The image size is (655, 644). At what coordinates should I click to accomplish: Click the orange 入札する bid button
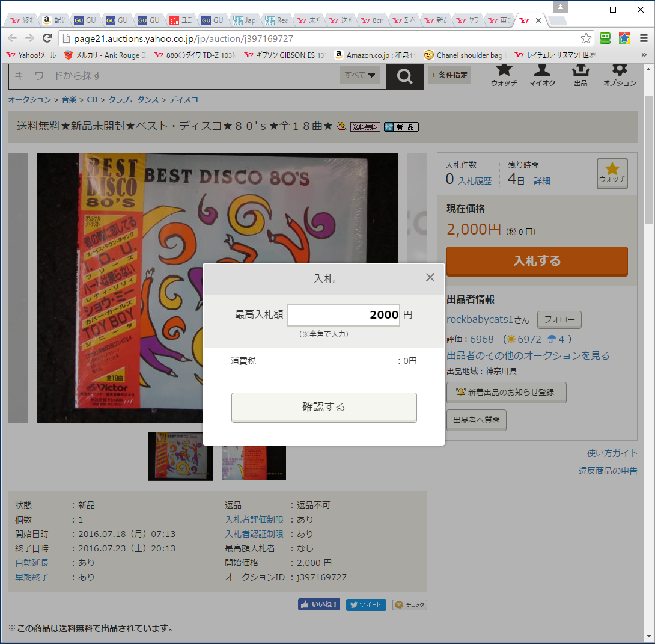tap(537, 261)
